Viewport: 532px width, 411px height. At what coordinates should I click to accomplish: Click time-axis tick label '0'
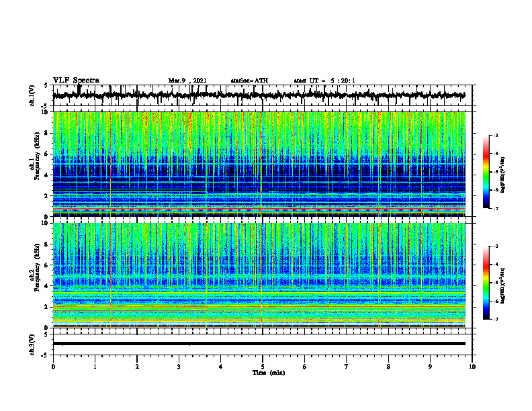53,367
